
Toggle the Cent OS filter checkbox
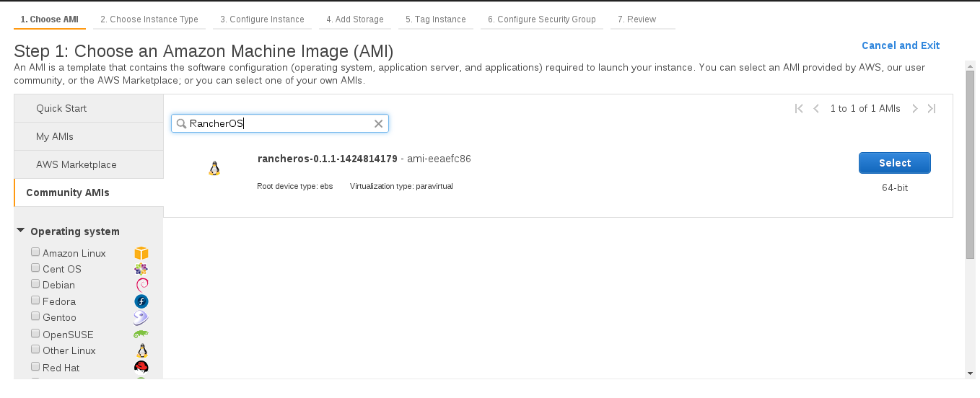(35, 268)
